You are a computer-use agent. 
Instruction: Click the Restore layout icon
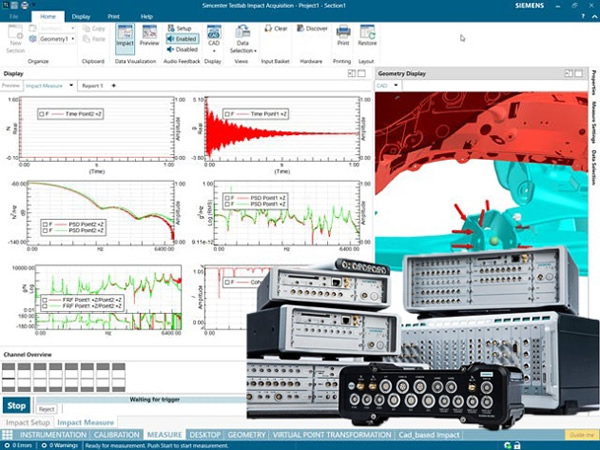point(367,35)
